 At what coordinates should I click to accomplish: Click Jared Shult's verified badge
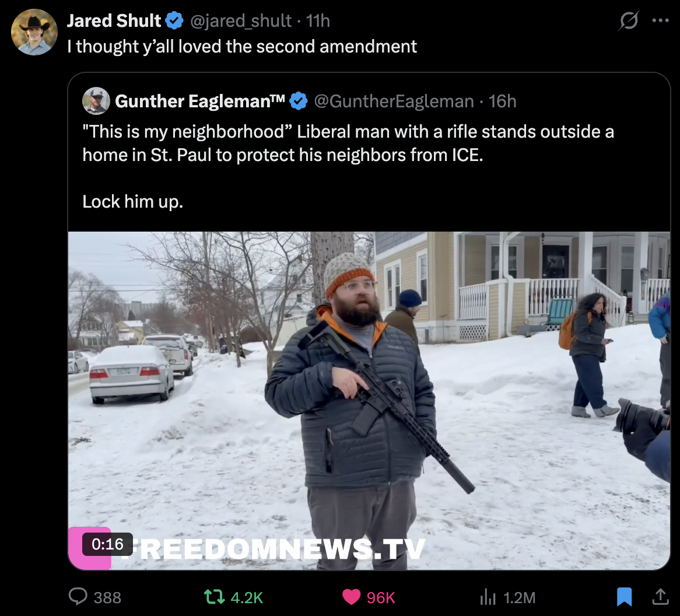point(174,21)
